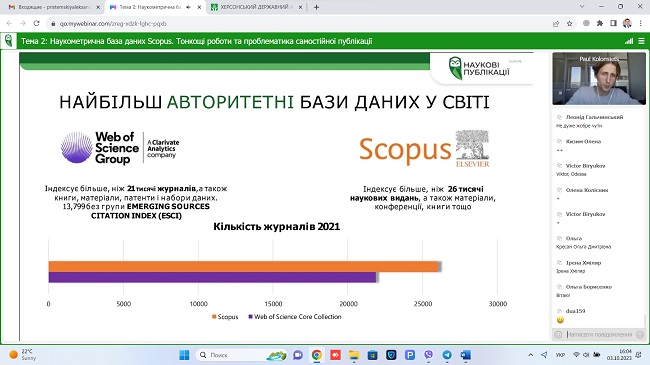The width and height of the screenshot is (650, 365).
Task: Switch to the Херсонський державний tab
Action: click(x=257, y=7)
